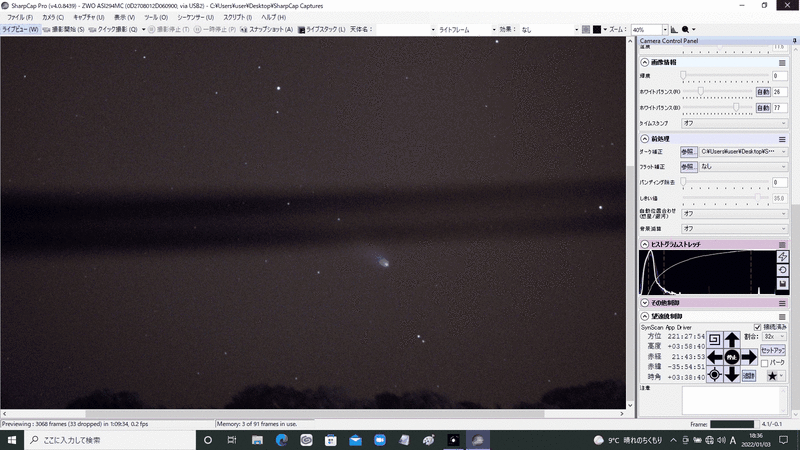Collapse the 前処理 section
This screenshot has width=800, height=450.
tap(644, 139)
